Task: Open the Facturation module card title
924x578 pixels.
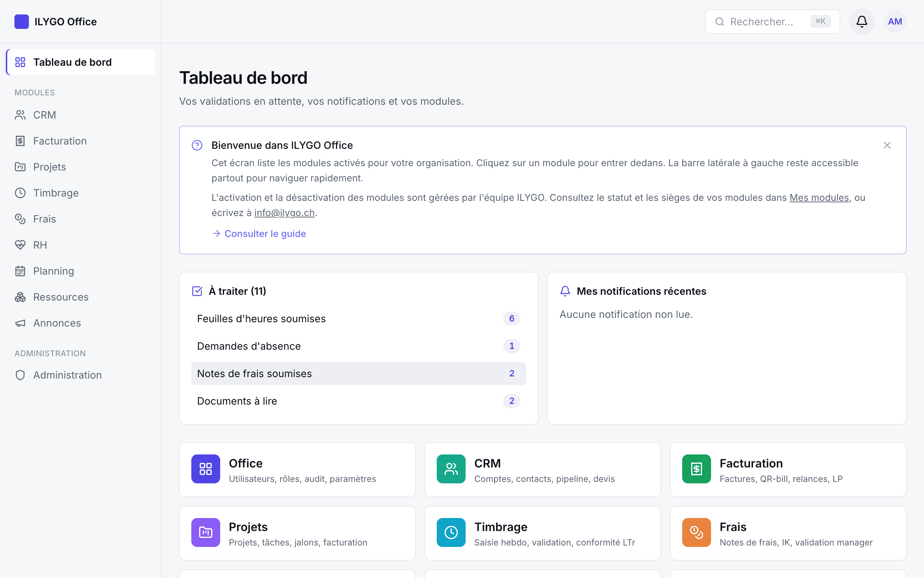Action: pos(751,463)
